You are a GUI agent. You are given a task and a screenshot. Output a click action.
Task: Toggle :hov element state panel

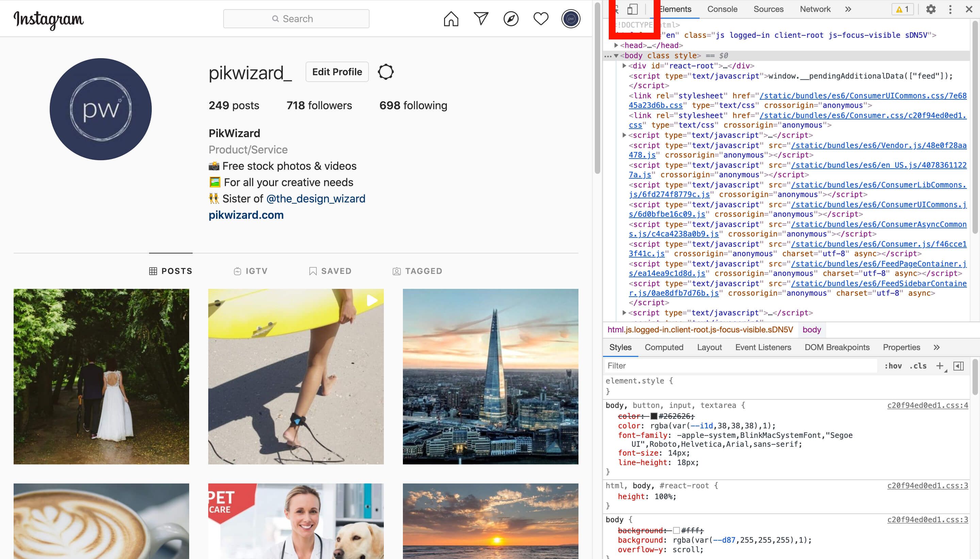tap(893, 366)
